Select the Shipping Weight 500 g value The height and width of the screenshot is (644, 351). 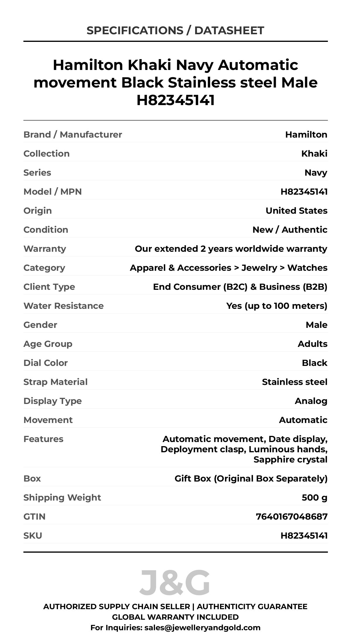314,497
